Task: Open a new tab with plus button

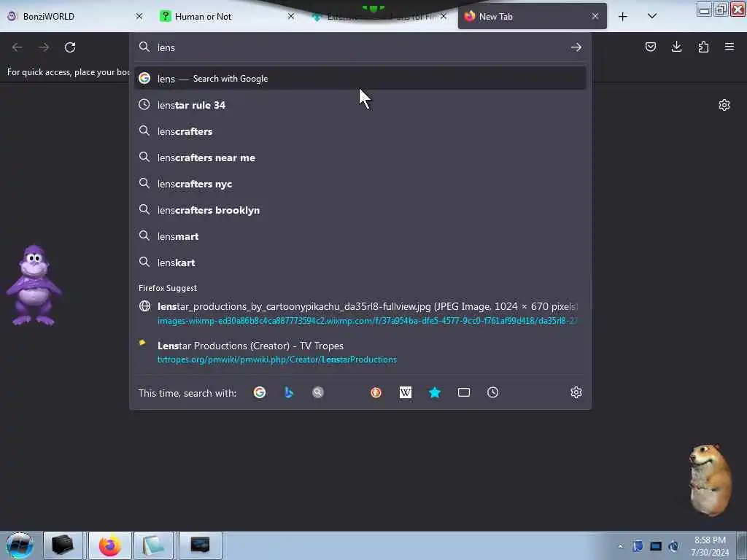Action: 623,17
